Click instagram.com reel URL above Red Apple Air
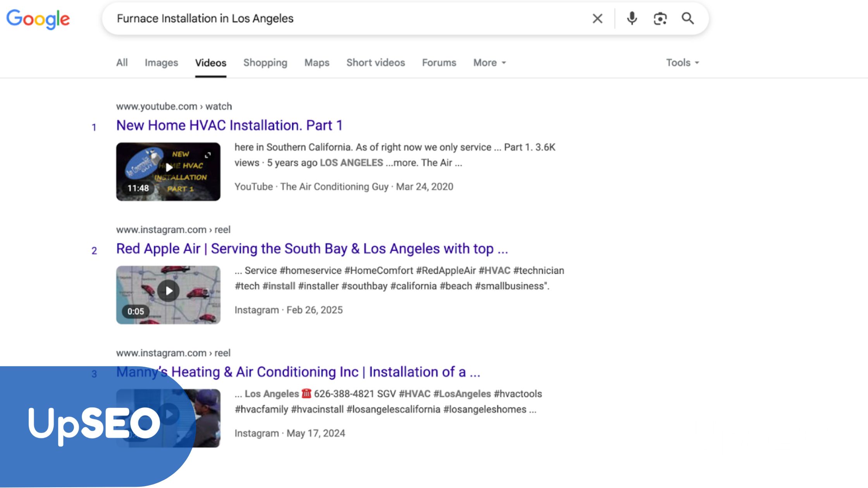This screenshot has height=488, width=868. [173, 230]
